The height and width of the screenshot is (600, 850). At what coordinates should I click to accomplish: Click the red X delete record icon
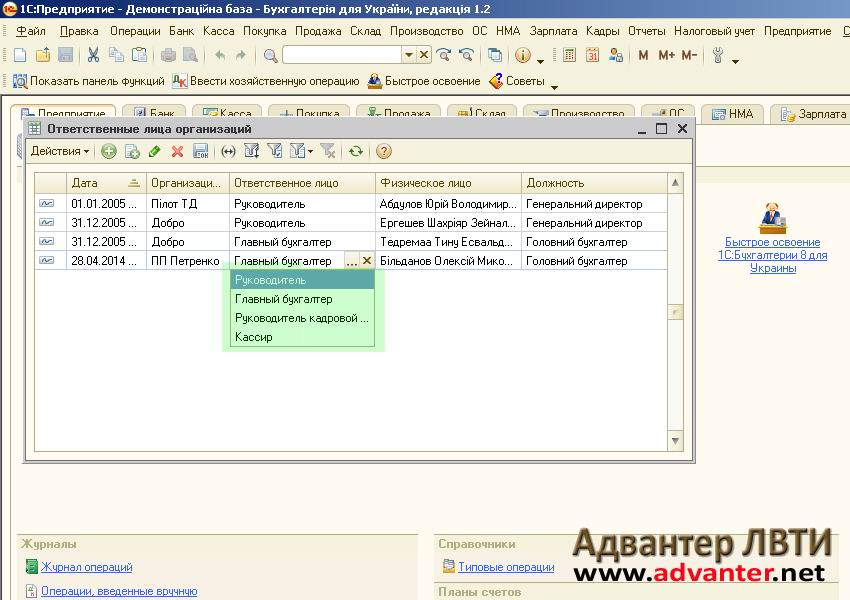coord(177,151)
